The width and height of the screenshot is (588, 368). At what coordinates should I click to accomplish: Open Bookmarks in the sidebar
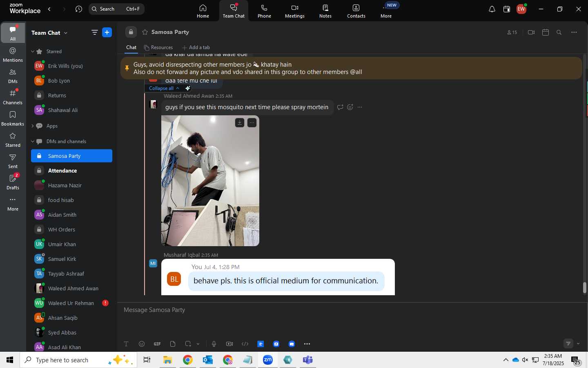[13, 118]
